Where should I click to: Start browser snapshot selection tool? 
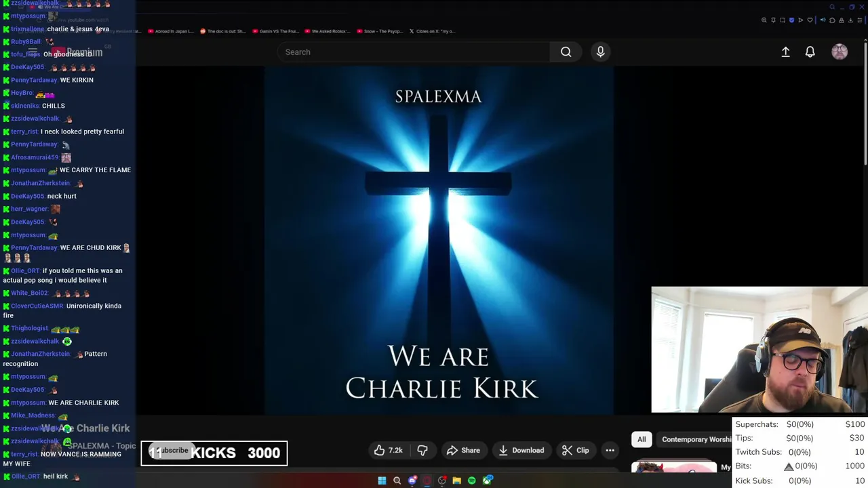(x=783, y=20)
